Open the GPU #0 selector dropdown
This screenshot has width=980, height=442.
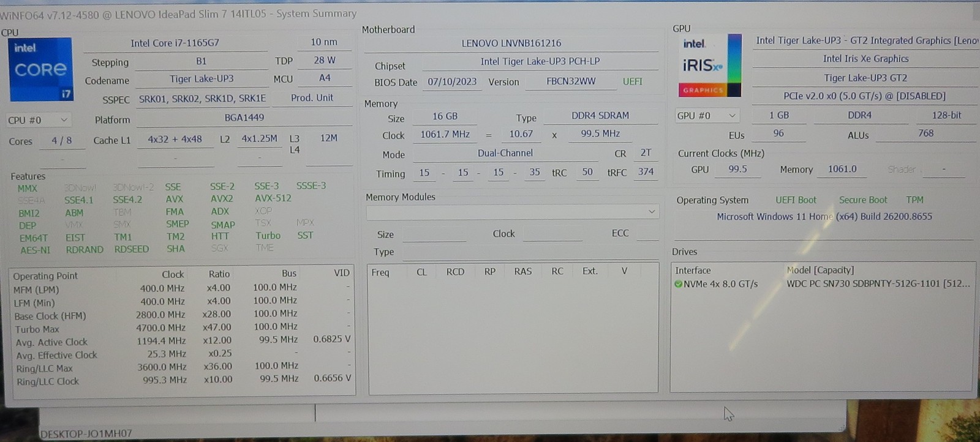pyautogui.click(x=707, y=115)
